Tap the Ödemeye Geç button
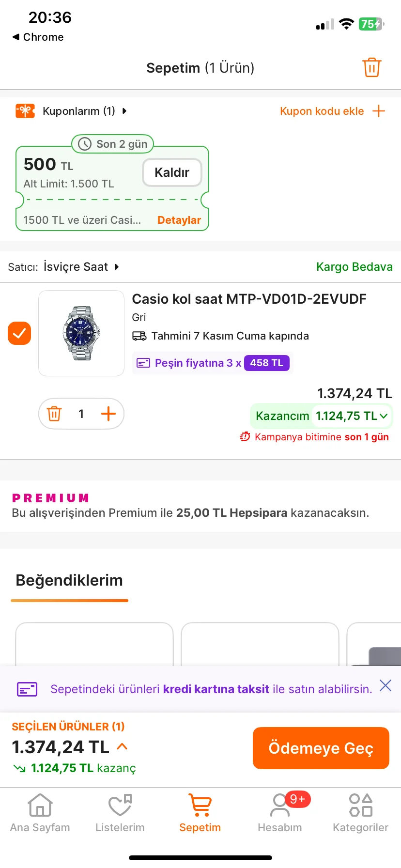Viewport: 401px width, 868px height. click(321, 748)
